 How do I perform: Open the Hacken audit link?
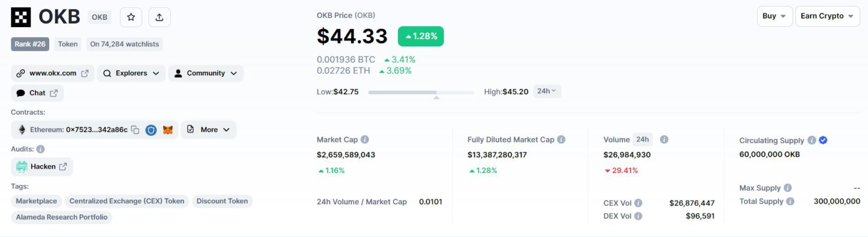[x=42, y=166]
